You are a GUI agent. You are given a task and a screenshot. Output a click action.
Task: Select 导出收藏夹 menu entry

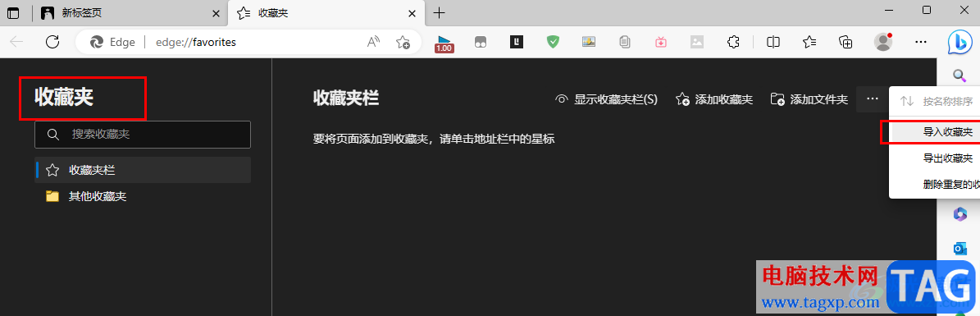point(934,158)
